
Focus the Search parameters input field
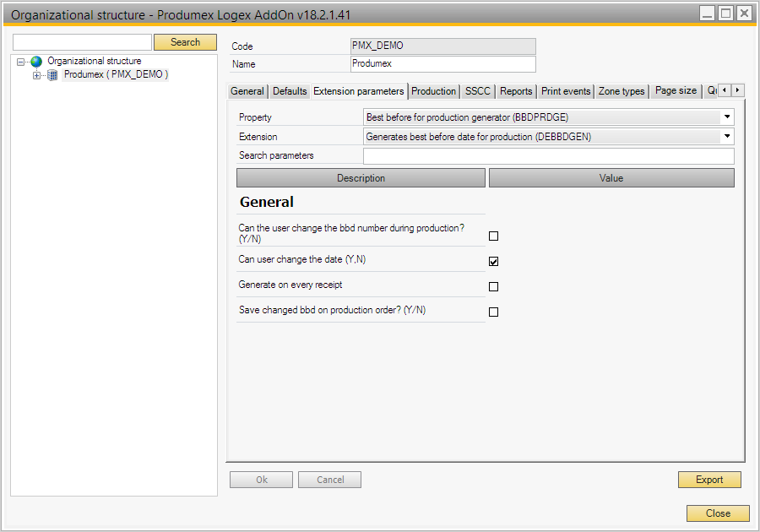[x=548, y=156]
